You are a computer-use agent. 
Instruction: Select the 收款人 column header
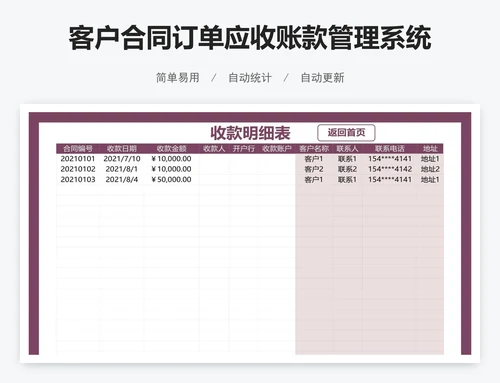(214, 149)
